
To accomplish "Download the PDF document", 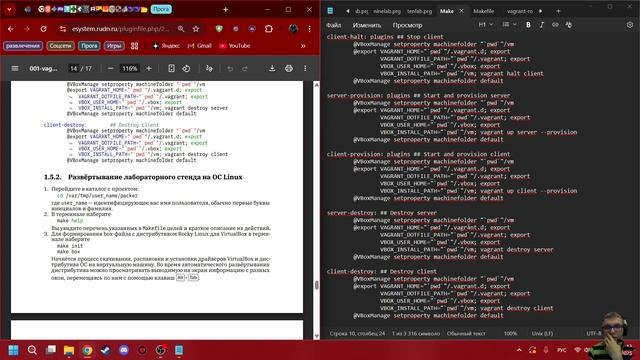I will [x=272, y=69].
